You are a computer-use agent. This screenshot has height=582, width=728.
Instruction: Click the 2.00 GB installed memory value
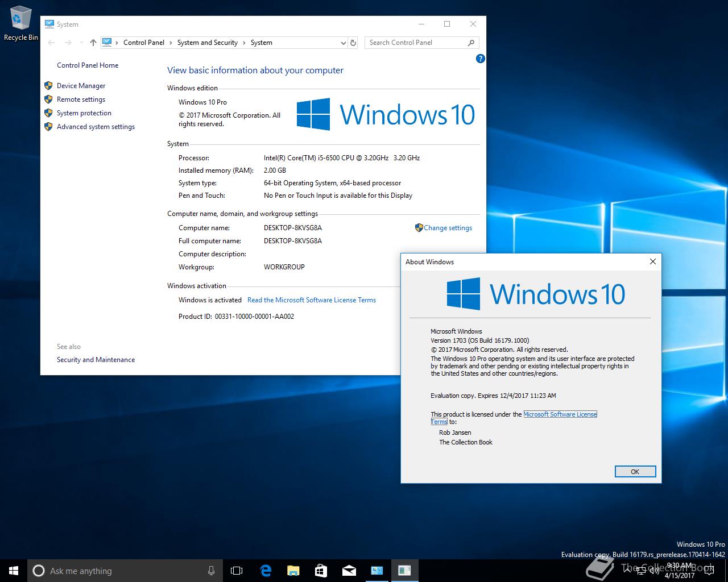click(x=275, y=171)
